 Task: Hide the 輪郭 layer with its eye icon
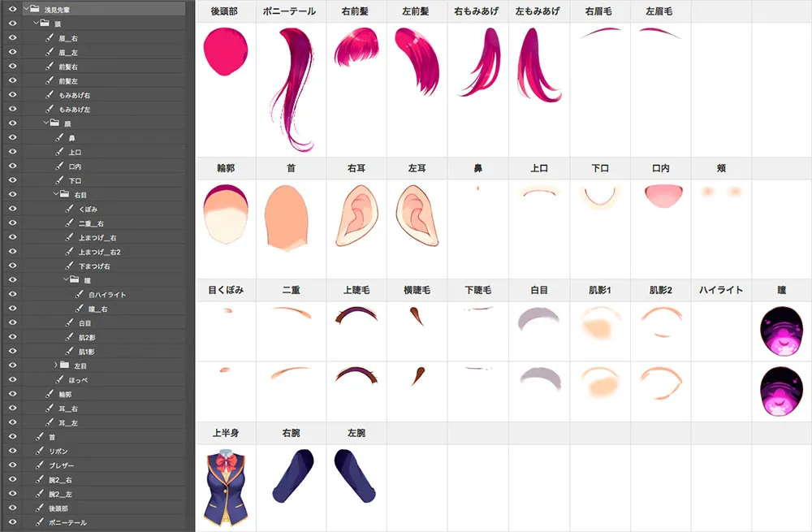coord(12,394)
